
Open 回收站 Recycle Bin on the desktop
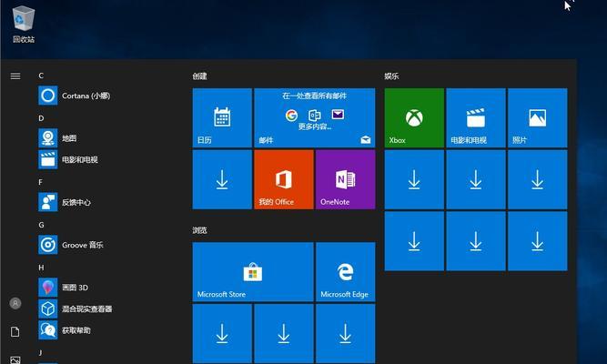pos(24,25)
